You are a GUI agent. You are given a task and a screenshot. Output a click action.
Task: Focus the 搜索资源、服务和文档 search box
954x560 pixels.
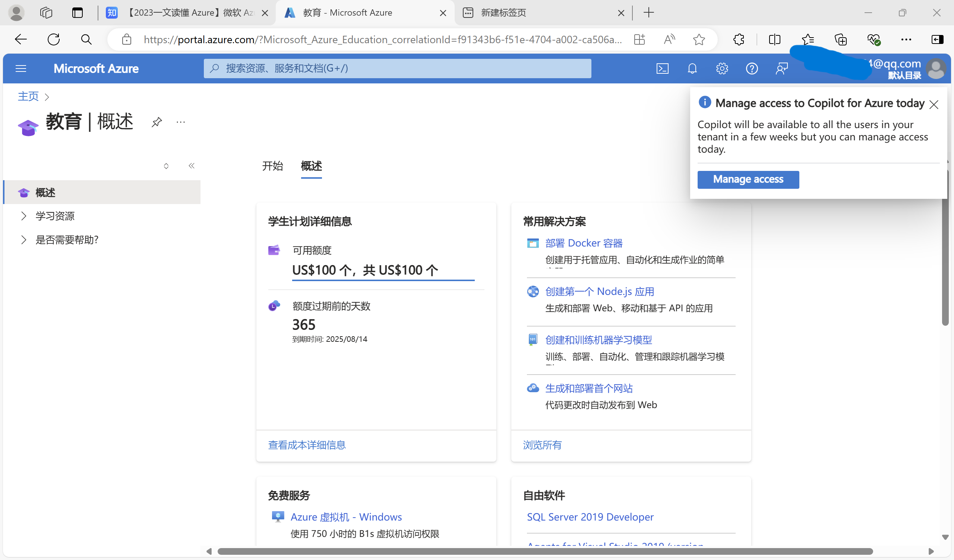click(398, 69)
